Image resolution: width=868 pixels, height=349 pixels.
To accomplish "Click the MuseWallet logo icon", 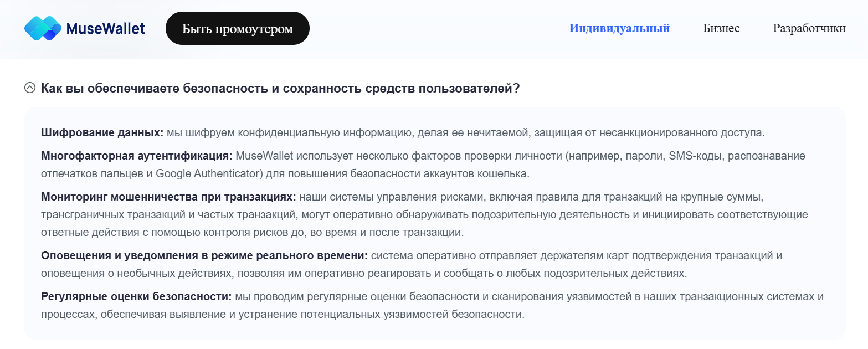I will (x=42, y=28).
